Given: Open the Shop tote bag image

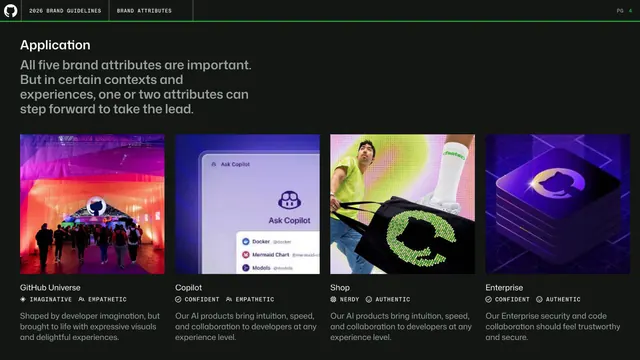Looking at the screenshot, I should (x=402, y=204).
